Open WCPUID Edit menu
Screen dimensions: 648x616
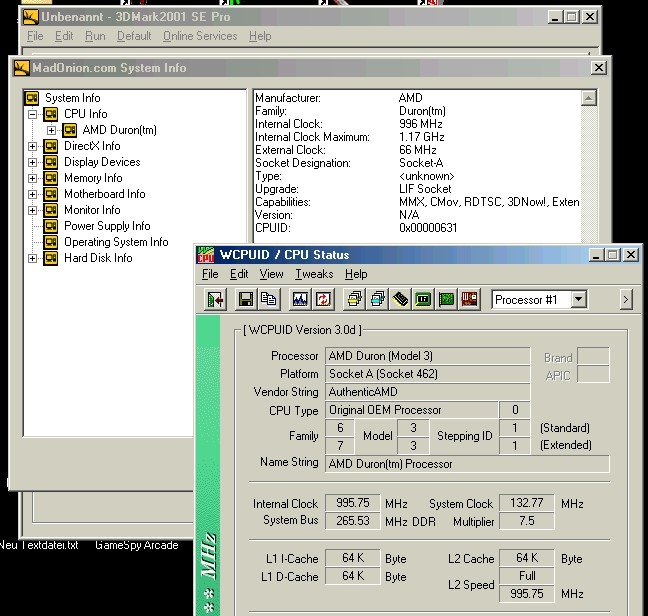coord(239,274)
